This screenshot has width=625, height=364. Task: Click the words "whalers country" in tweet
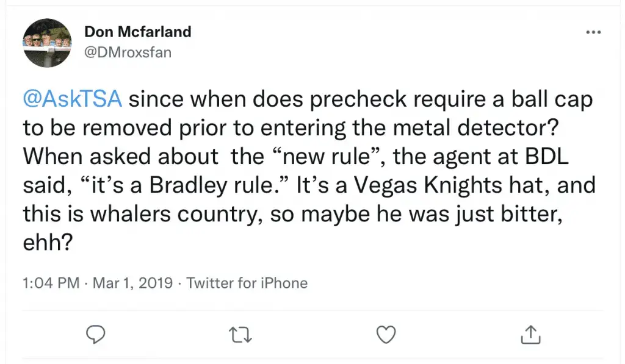pyautogui.click(x=176, y=214)
